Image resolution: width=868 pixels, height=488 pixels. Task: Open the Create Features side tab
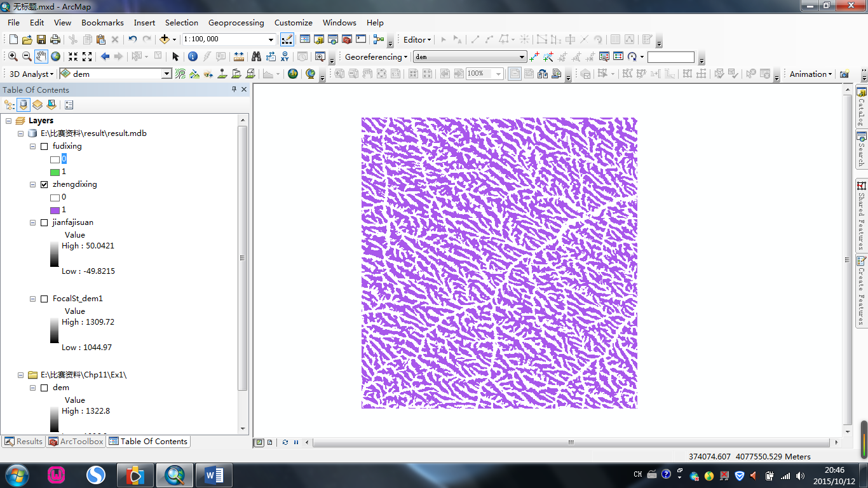point(861,291)
